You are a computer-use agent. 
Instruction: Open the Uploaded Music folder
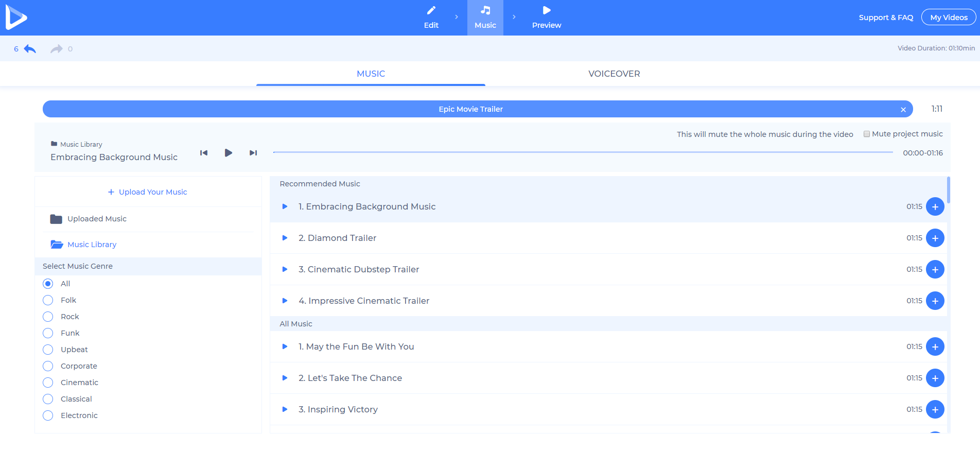[97, 219]
